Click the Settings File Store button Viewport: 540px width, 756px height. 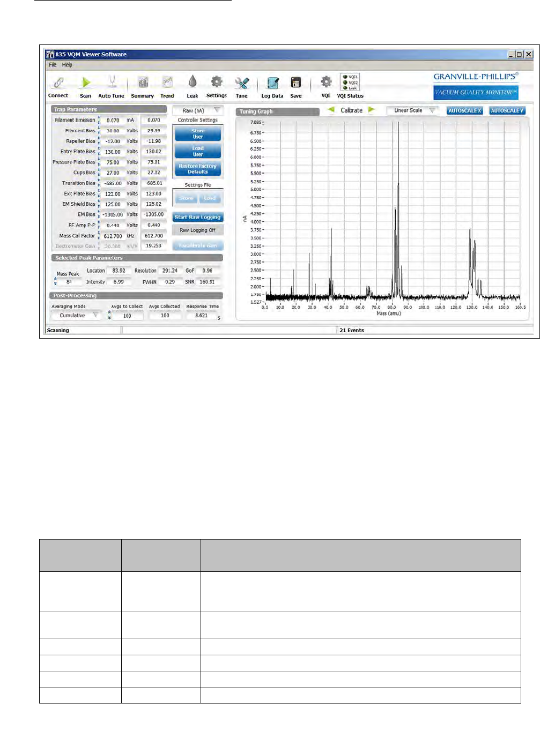coord(186,198)
